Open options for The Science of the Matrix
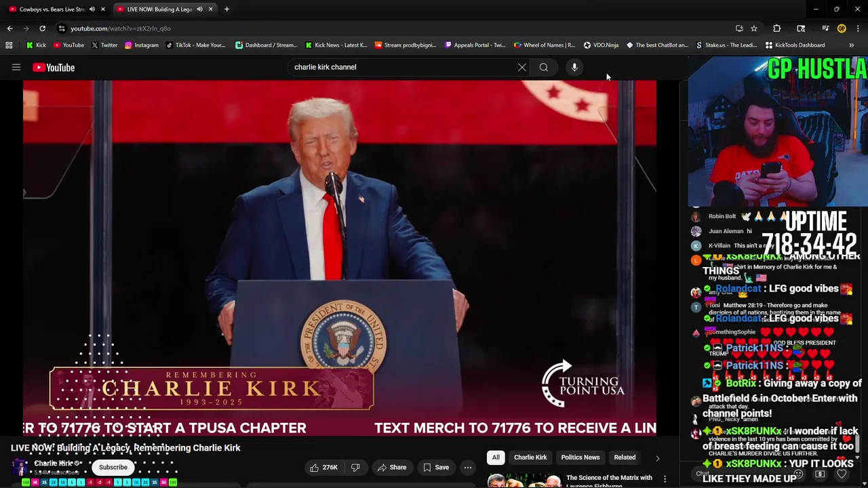Screen dimensions: 868x488 coord(665,479)
